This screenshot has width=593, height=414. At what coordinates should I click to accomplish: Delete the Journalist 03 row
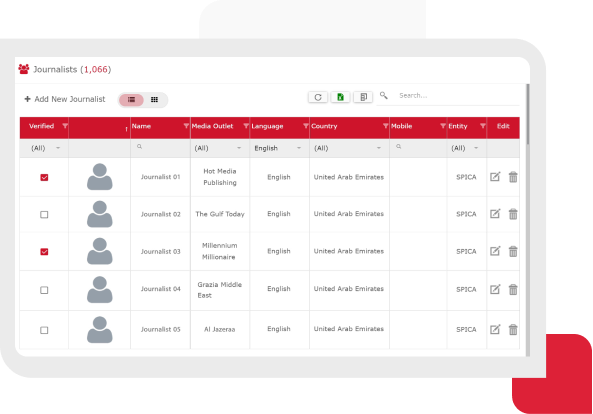tap(513, 251)
